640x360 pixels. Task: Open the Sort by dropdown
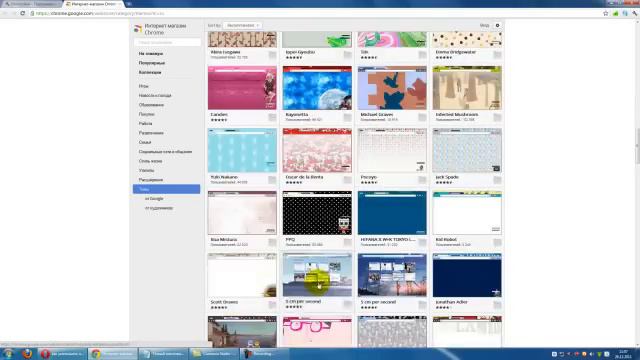click(x=242, y=25)
